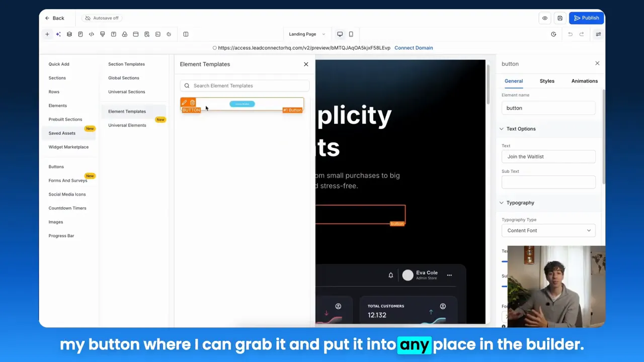Click the preview eye icon
Viewport: 644px width, 362px height.
coord(544,18)
